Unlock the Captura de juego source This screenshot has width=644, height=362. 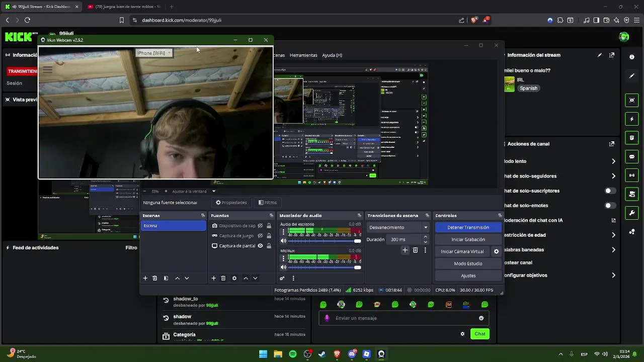point(269,236)
